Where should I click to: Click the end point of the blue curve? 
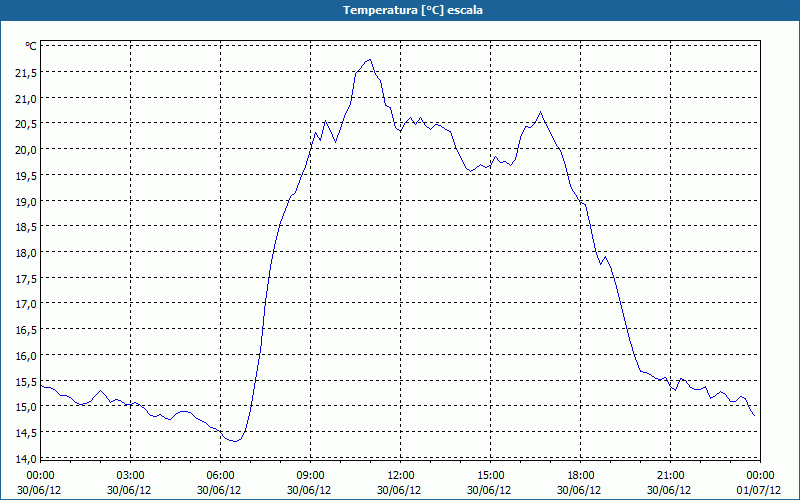[x=754, y=415]
